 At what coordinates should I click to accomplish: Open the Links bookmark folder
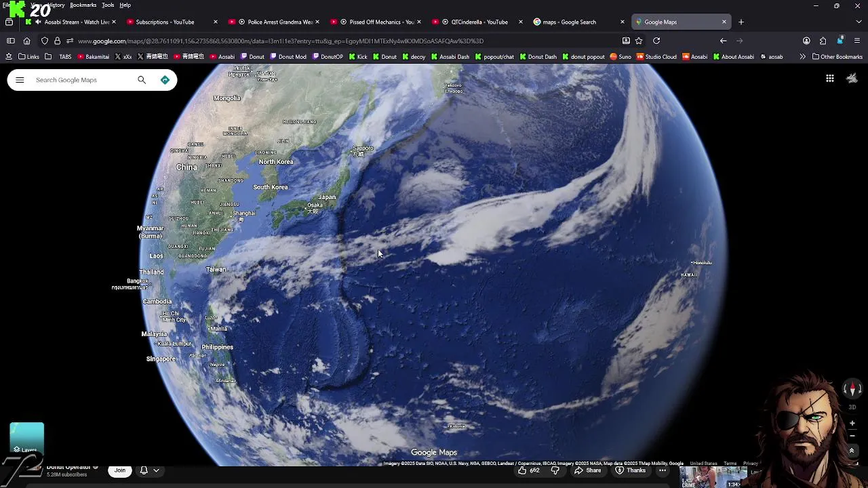pos(28,57)
